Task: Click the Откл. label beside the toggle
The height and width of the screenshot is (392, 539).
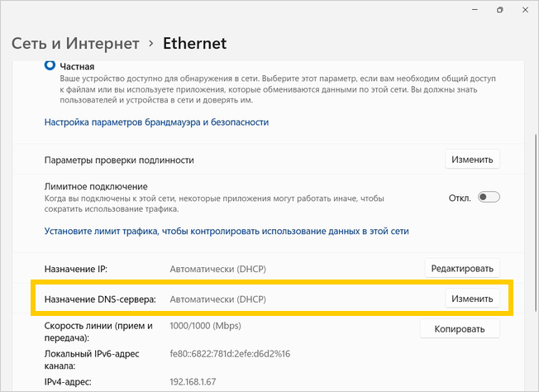Action: click(x=459, y=198)
